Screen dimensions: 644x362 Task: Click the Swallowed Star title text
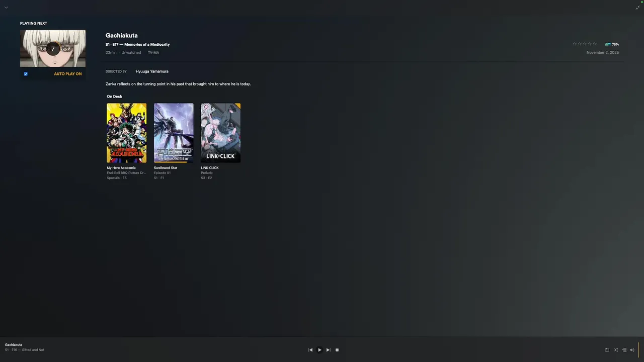tap(166, 168)
